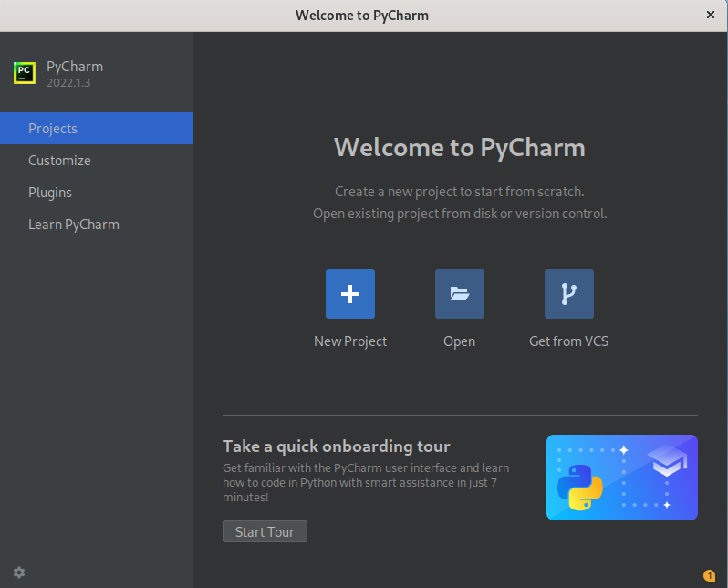
Task: Click the New Project plus icon
Action: pyautogui.click(x=350, y=294)
